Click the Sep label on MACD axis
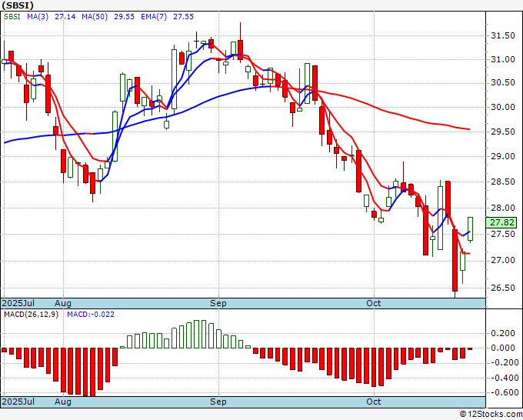This screenshot has height=420, width=523. (218, 402)
